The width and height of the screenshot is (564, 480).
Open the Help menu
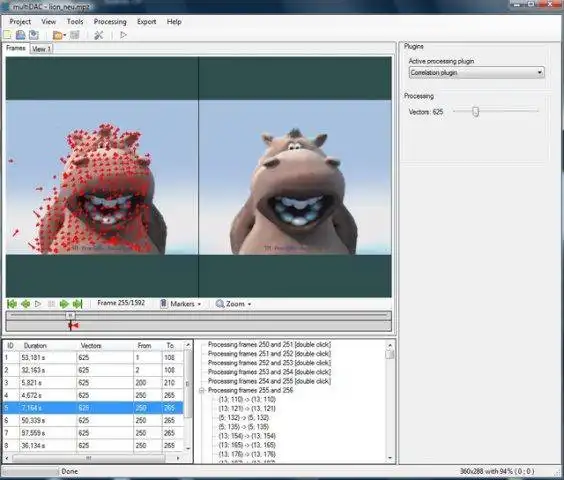coord(174,22)
